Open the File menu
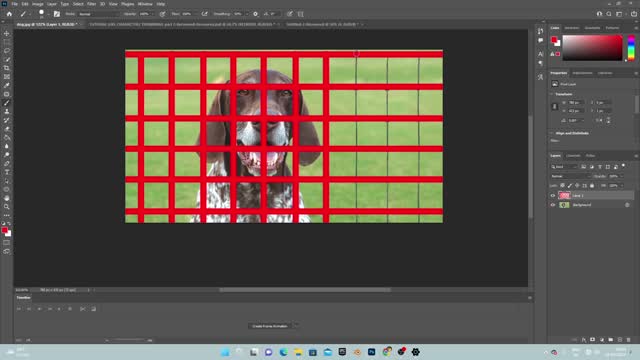This screenshot has width=640, height=360. 14,4
